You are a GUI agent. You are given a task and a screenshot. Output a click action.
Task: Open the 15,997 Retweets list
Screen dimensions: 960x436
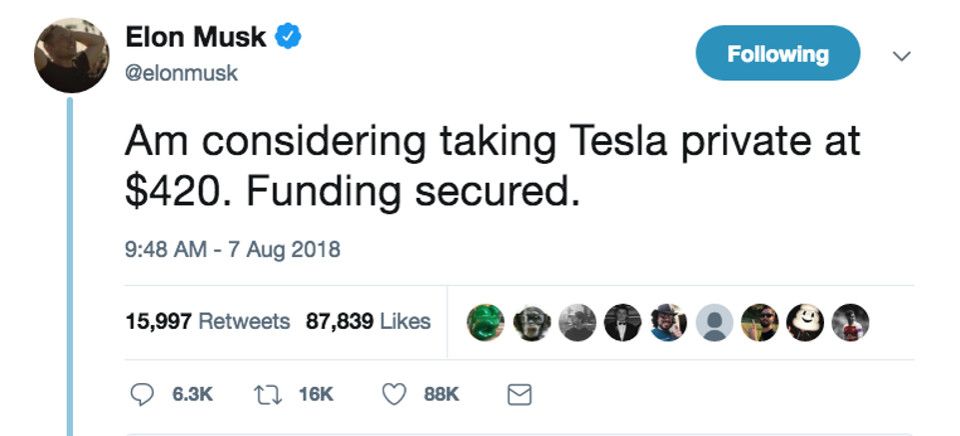coord(207,321)
